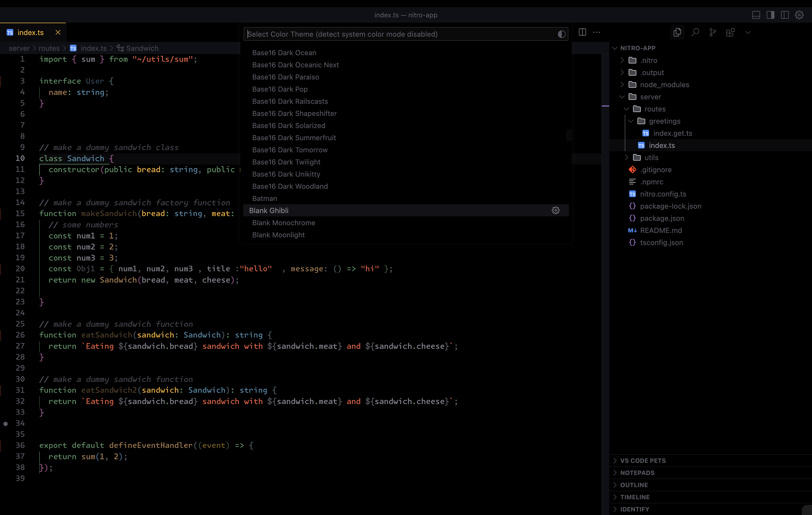812x515 pixels.
Task: Open README.md file
Action: 710,230
